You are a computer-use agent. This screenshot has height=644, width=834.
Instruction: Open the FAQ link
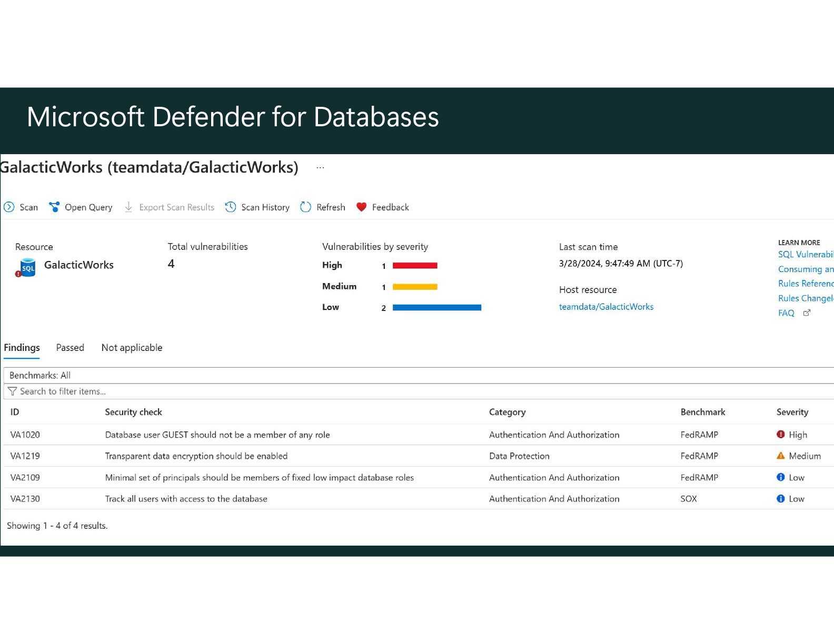786,313
